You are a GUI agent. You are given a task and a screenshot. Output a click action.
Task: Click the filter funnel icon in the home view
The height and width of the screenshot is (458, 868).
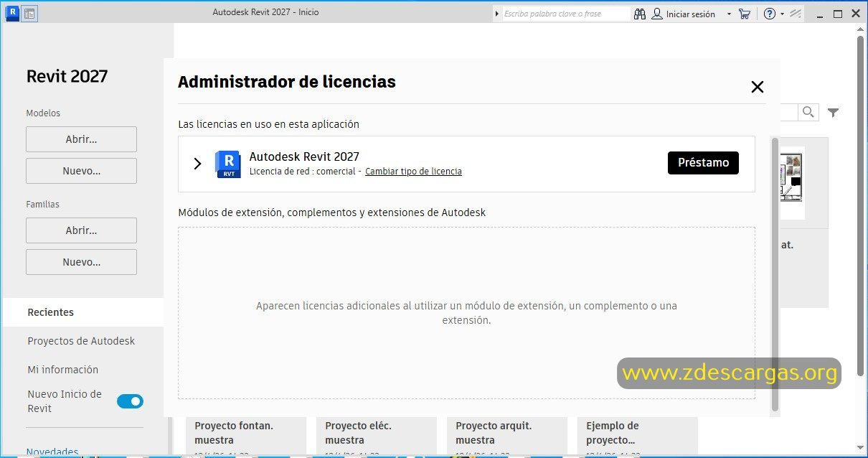point(833,113)
